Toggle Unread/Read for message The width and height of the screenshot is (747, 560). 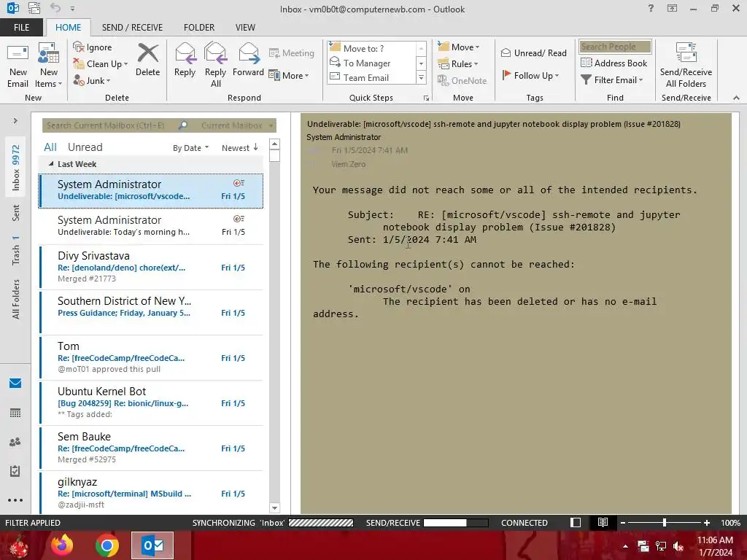[x=533, y=52]
